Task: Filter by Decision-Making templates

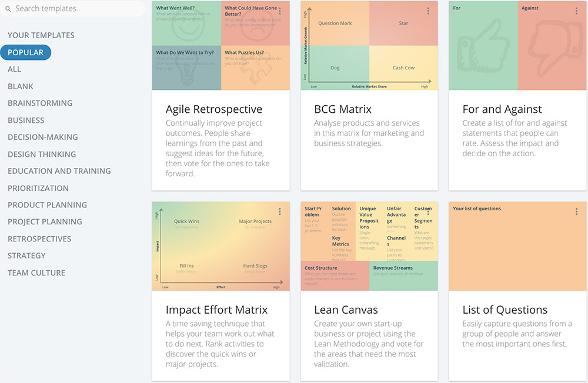Action: (42, 137)
